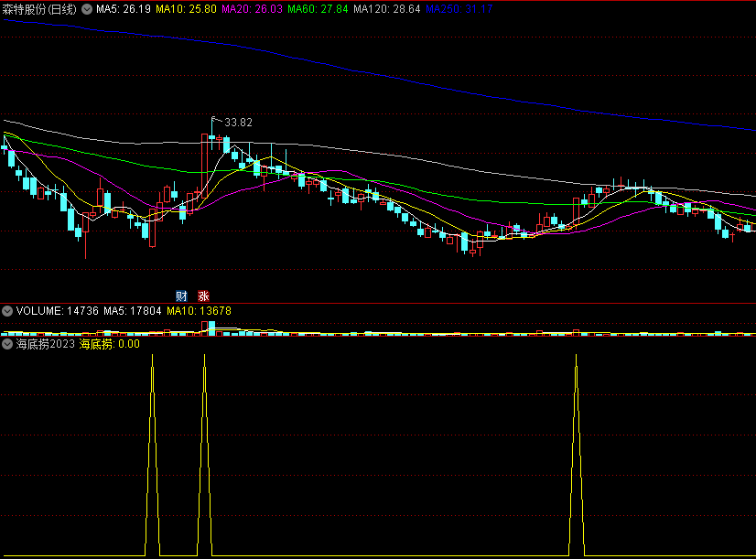Click the yellow MA10: 25.80 label
The width and height of the screenshot is (756, 559).
(x=186, y=9)
